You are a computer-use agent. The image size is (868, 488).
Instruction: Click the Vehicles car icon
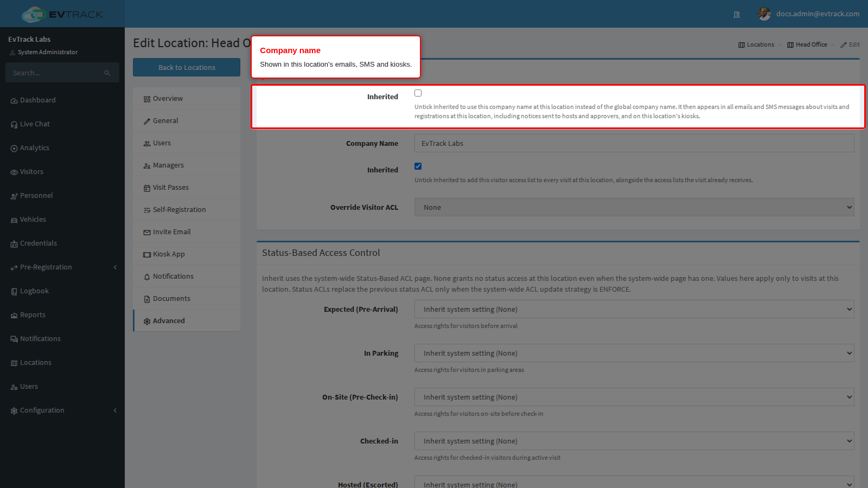[14, 220]
